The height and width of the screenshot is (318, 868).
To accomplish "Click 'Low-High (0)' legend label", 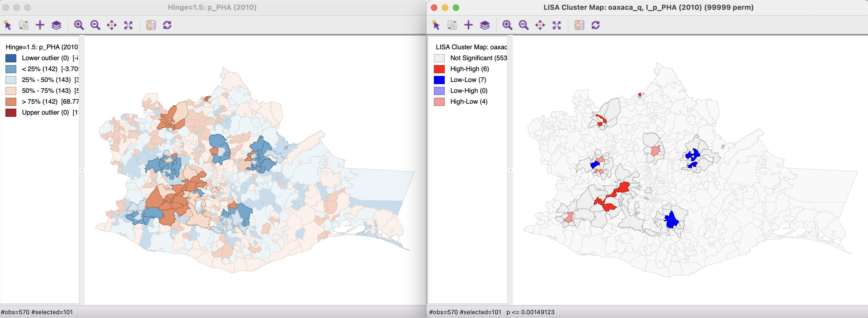I will click(x=469, y=90).
